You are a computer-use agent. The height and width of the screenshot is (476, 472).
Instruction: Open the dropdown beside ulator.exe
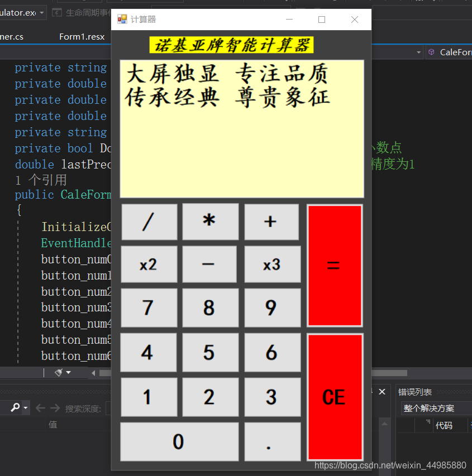(41, 12)
